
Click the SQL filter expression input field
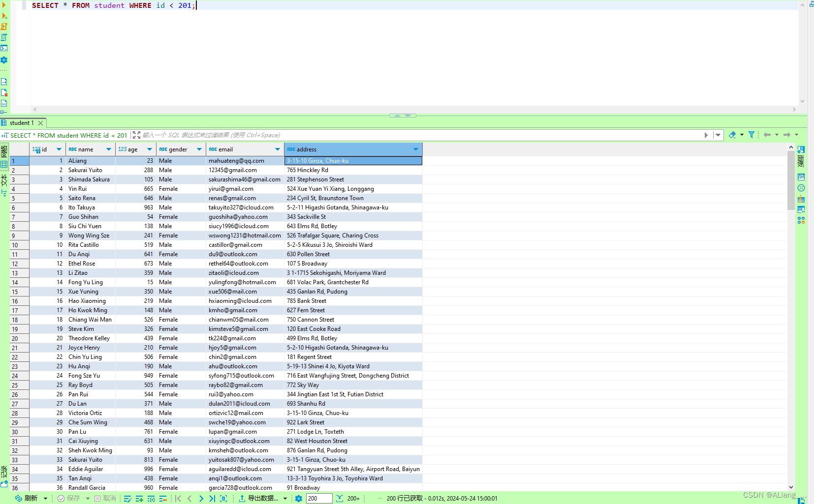(421, 135)
